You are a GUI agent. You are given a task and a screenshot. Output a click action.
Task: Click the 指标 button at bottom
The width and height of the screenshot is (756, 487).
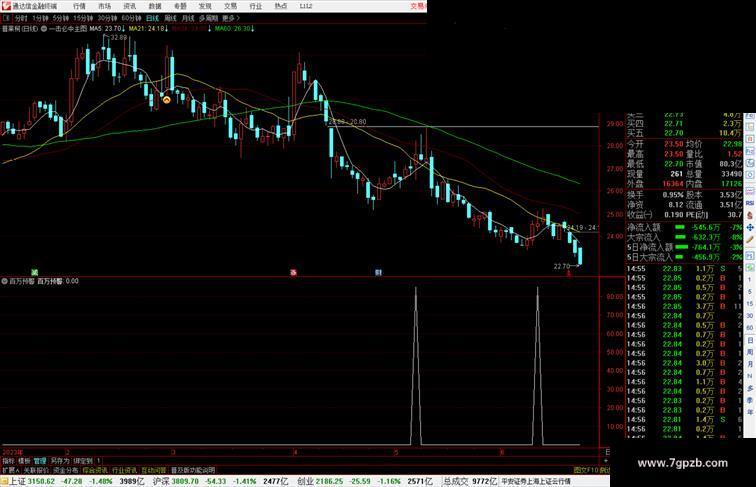[9, 461]
